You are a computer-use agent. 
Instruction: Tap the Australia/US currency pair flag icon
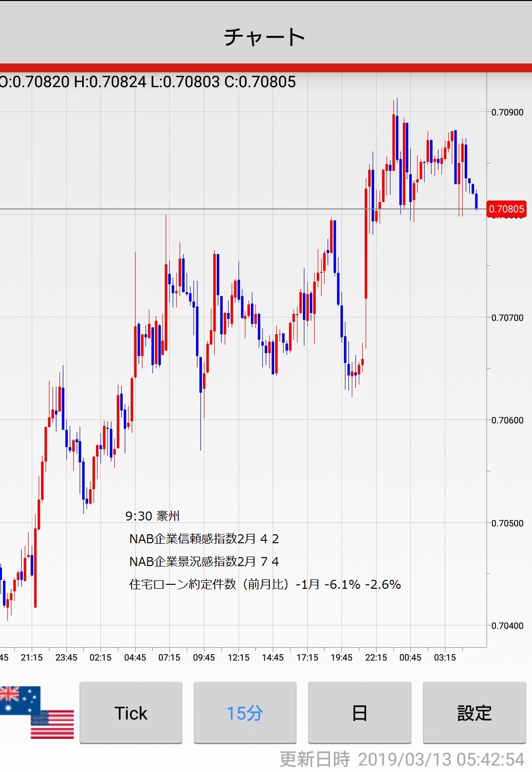pyautogui.click(x=37, y=712)
